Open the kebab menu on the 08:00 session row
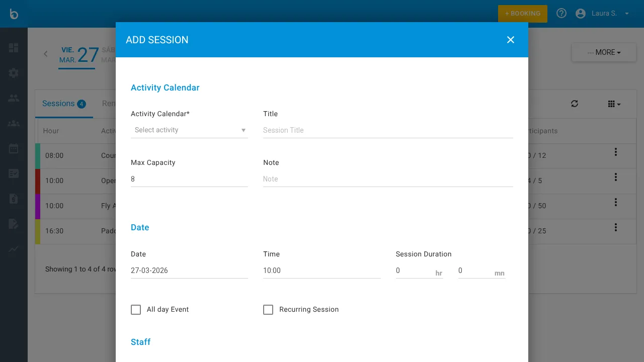Screen dimensions: 644x362 point(615,152)
